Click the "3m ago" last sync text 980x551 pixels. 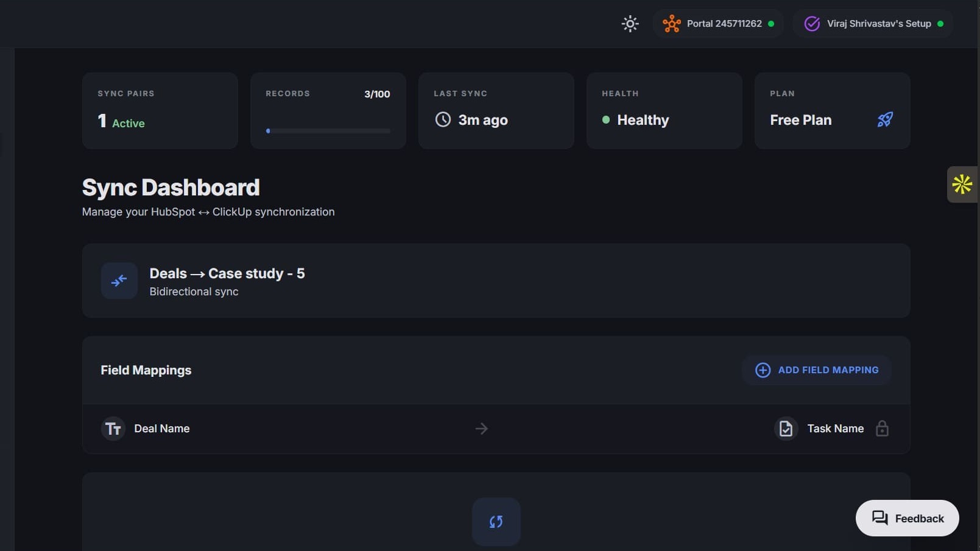click(483, 120)
